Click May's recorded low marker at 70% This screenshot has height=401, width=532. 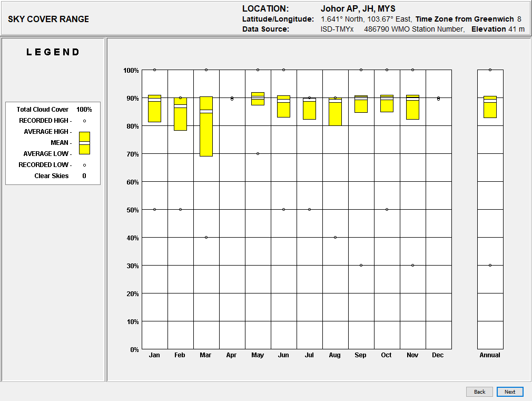[258, 153]
